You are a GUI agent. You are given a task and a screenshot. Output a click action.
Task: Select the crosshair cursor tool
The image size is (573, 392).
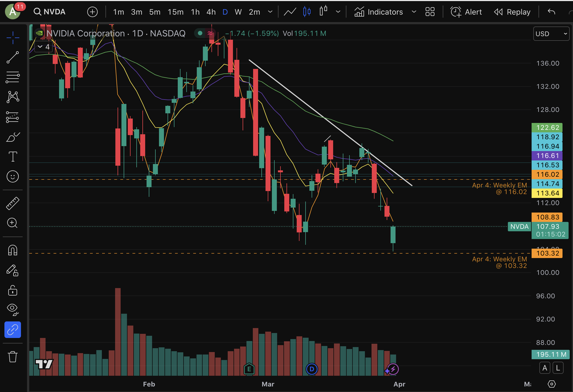click(x=13, y=37)
